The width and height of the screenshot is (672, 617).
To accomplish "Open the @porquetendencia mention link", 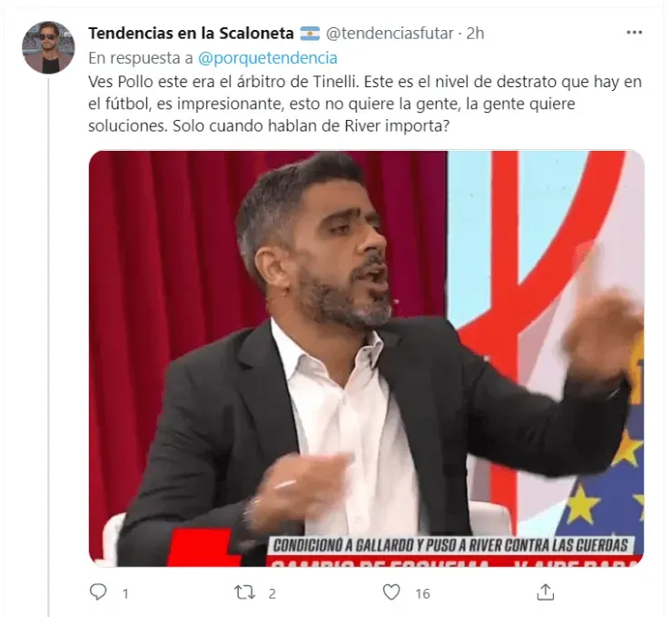I will click(267, 58).
